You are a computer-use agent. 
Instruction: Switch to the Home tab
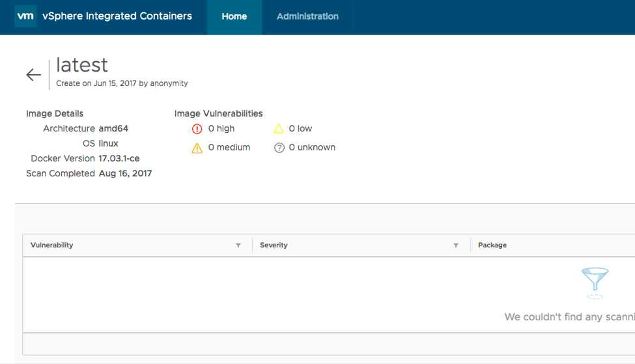[234, 16]
